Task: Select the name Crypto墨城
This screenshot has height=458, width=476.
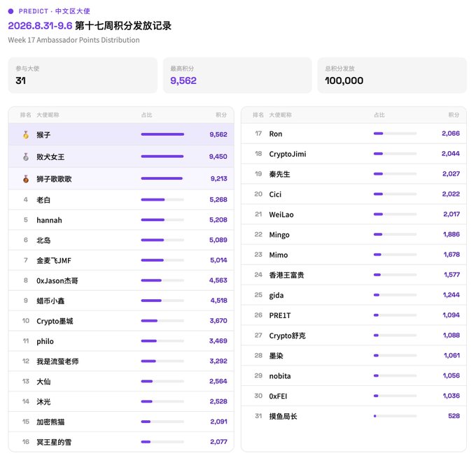Action: pos(55,321)
